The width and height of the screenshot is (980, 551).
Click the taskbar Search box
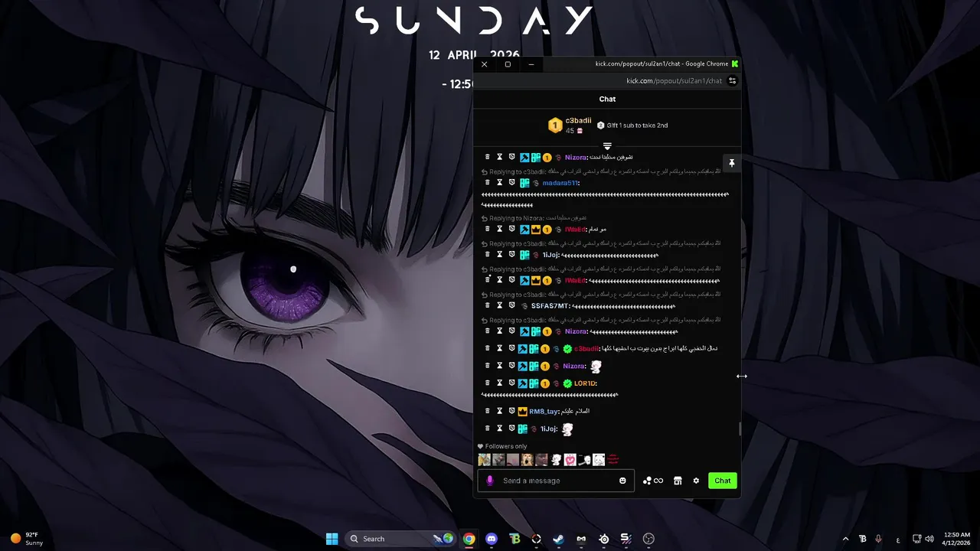(400, 539)
